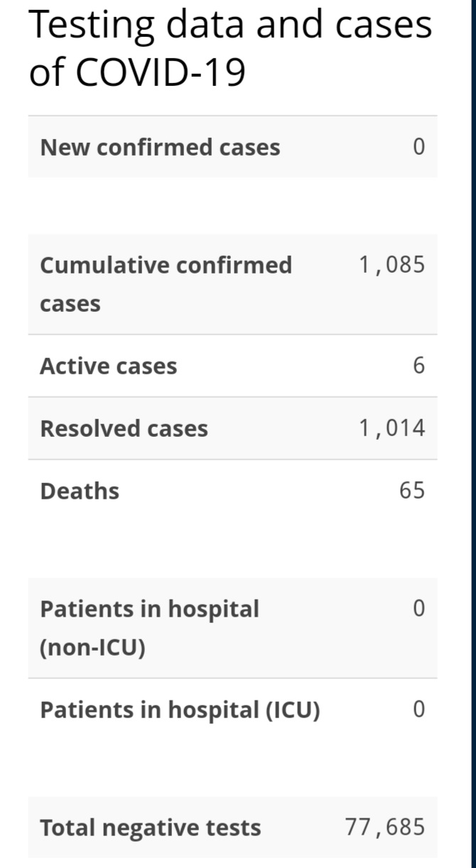This screenshot has width=476, height=868.
Task: Click the ICU patients value 0
Action: (x=418, y=710)
